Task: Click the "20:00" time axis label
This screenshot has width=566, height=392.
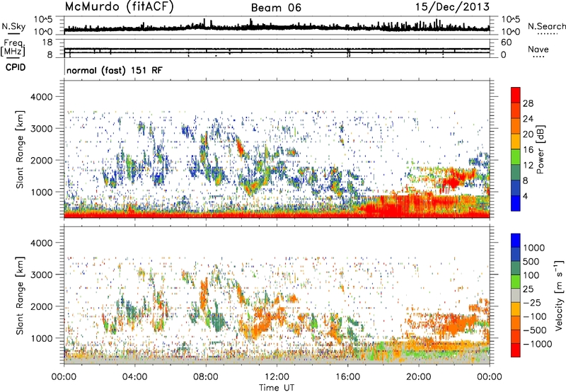Action: (x=419, y=377)
